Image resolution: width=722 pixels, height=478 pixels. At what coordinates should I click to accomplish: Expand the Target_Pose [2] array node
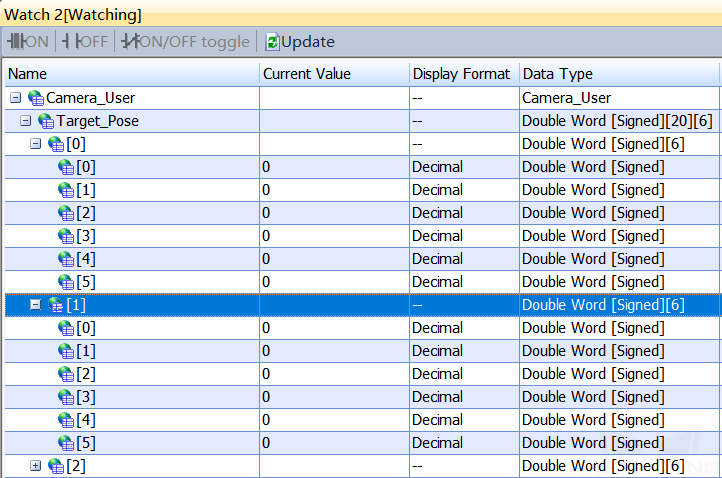coord(35,466)
